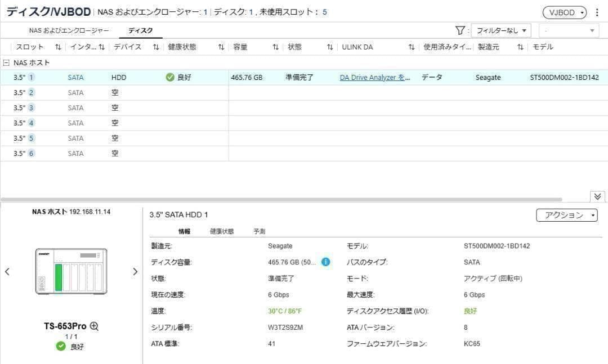Click the filter funnel icon
This screenshot has height=364, width=608.
(459, 29)
